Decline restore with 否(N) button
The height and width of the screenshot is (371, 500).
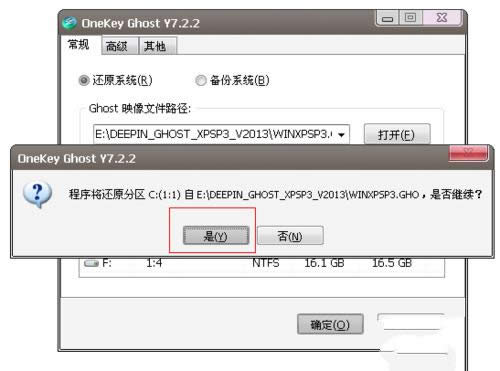(290, 236)
